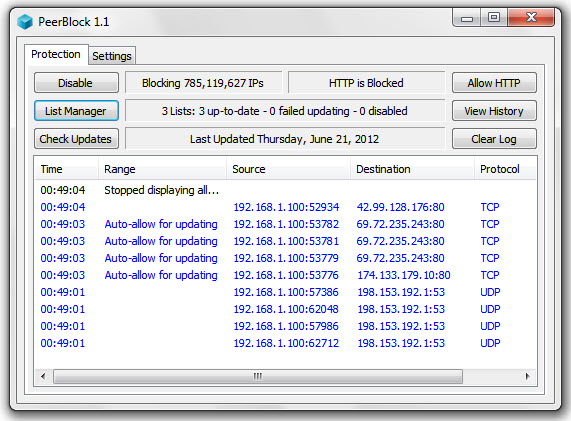Click the PeerBlock cube icon in title bar
This screenshot has width=571, height=421.
pos(25,22)
